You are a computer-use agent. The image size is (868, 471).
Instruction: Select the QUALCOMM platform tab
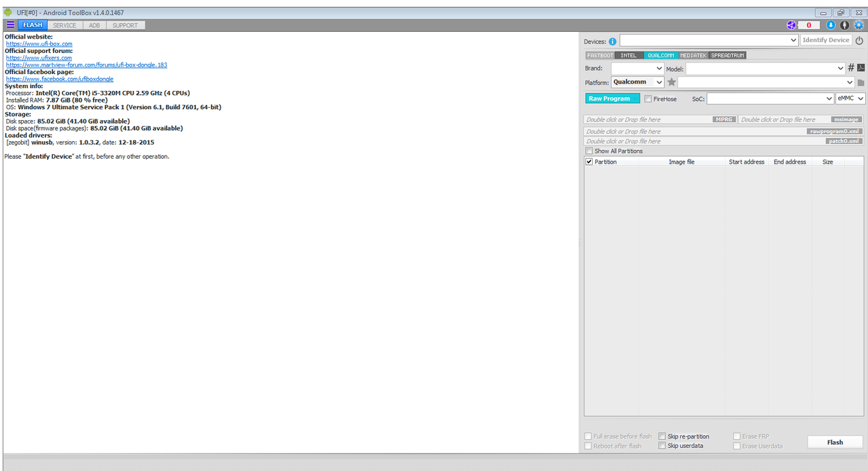[x=661, y=55]
